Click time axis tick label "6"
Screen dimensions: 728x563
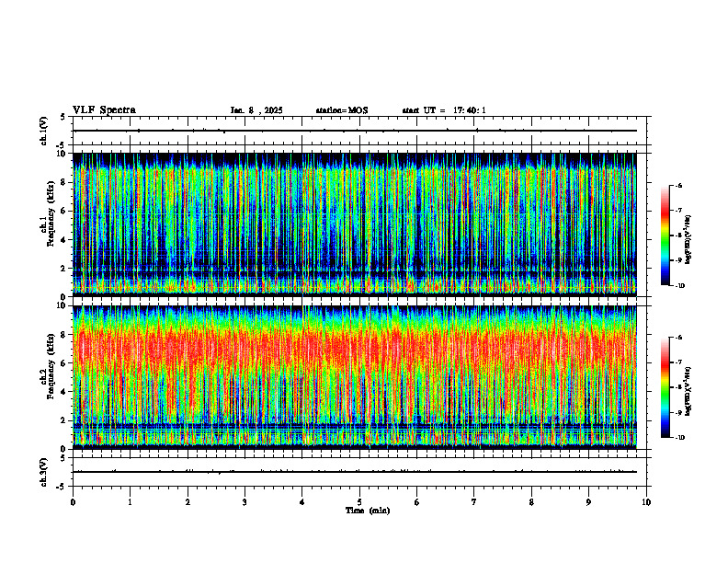[417, 502]
